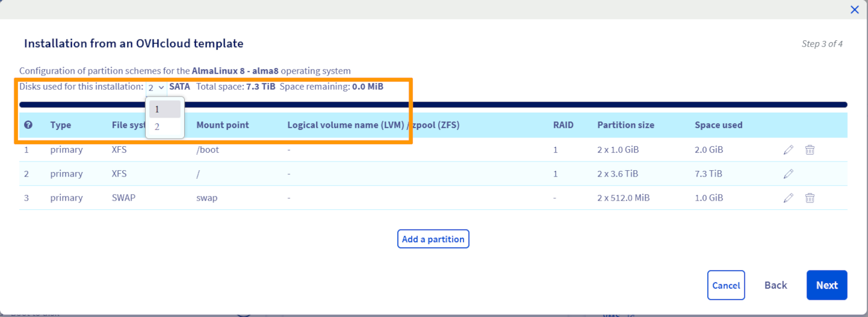Click the help question mark icon in table header
The height and width of the screenshot is (317, 868).
tap(28, 125)
